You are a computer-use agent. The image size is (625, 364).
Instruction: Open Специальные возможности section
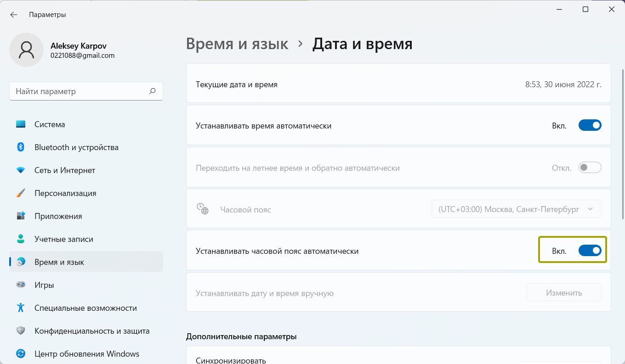coord(86,308)
